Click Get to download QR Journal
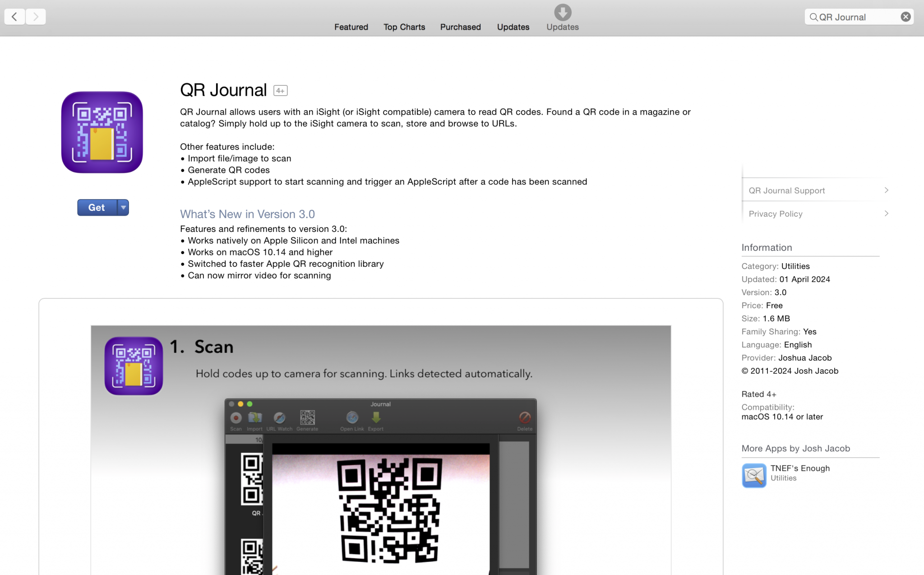 [96, 207]
